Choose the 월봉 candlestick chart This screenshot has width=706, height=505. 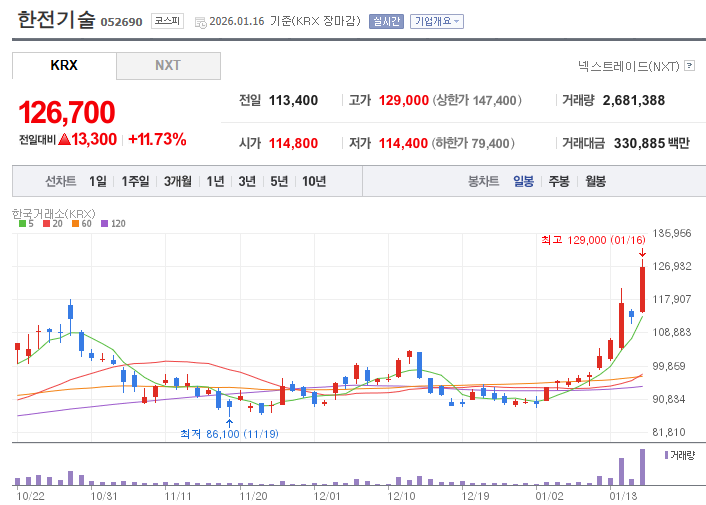click(595, 181)
